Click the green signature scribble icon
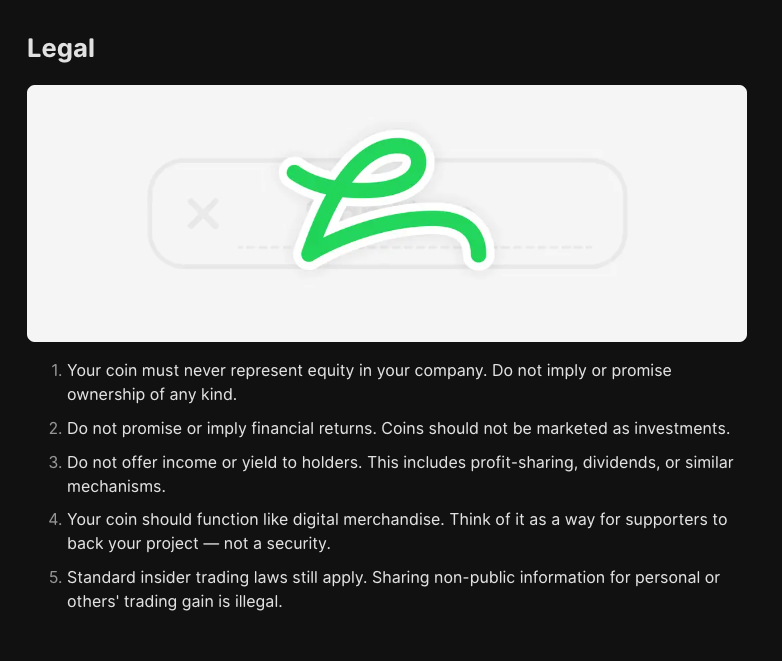 pyautogui.click(x=387, y=200)
